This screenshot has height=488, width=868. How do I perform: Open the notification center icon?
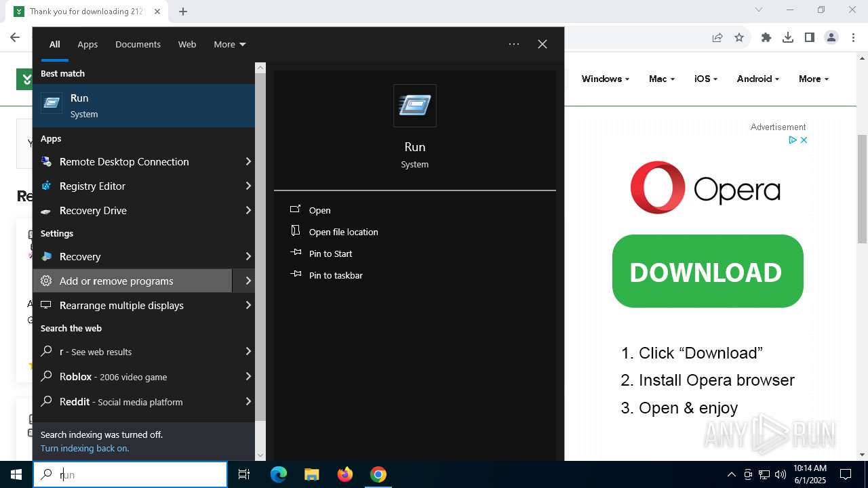pos(846,474)
